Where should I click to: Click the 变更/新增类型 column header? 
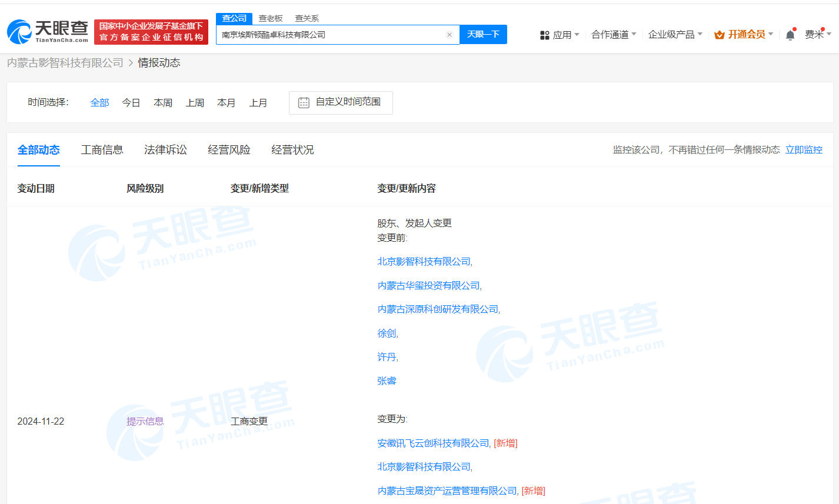(x=259, y=188)
